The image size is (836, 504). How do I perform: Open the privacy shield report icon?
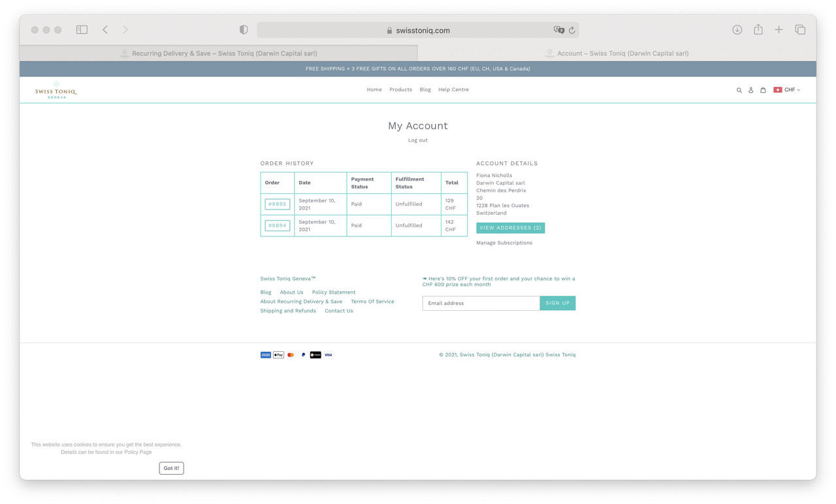point(244,30)
